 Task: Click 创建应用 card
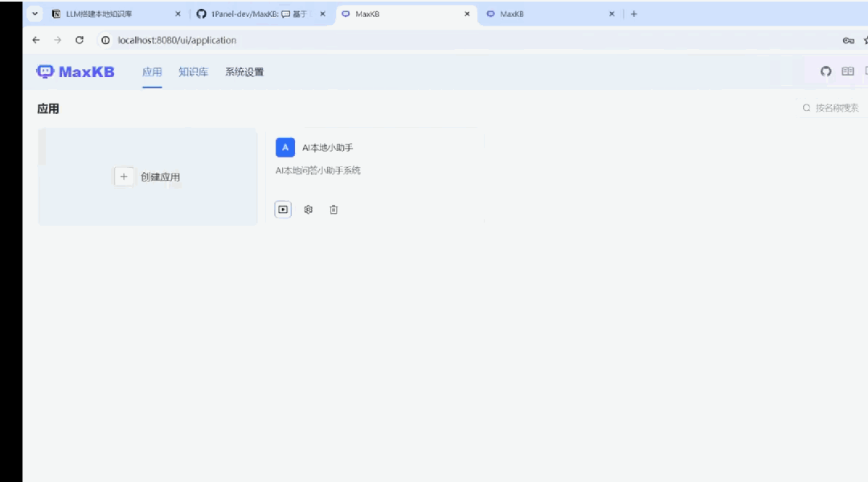click(x=148, y=177)
